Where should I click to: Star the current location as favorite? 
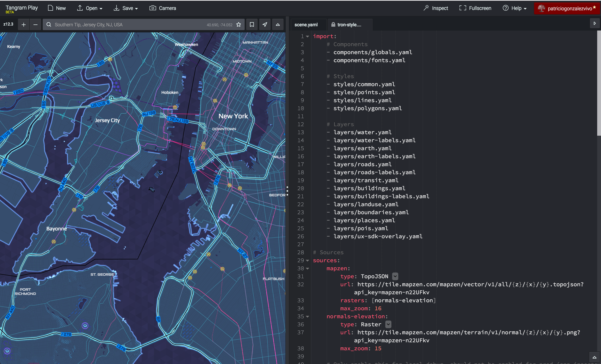[239, 24]
